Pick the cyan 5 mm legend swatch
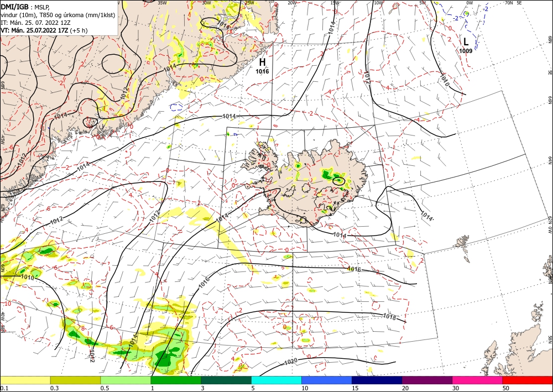Image resolution: width=553 pixels, height=392 pixels. tap(276, 380)
